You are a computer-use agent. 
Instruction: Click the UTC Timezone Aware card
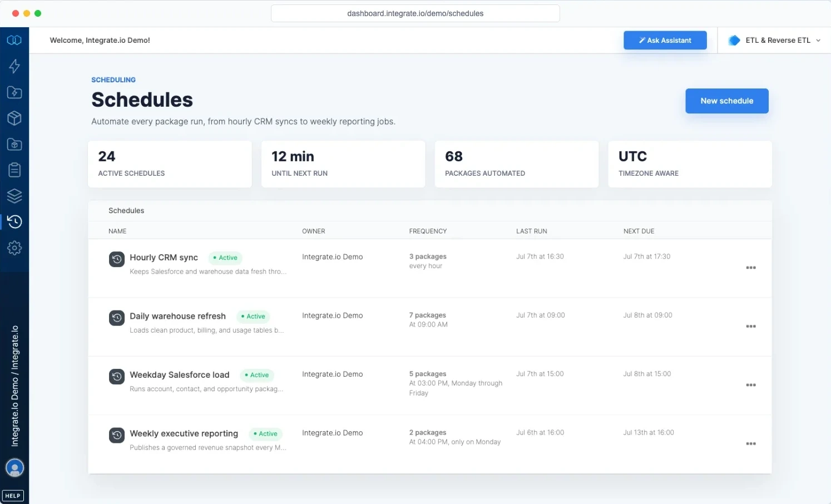690,164
